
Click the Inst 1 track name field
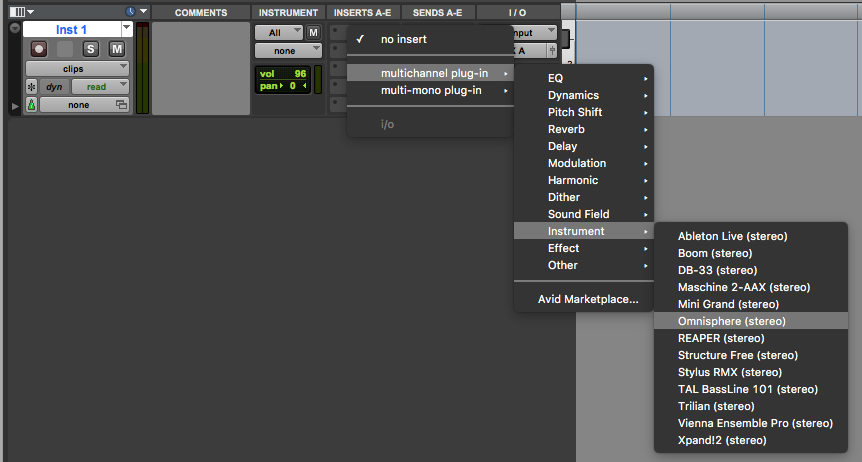[71, 29]
